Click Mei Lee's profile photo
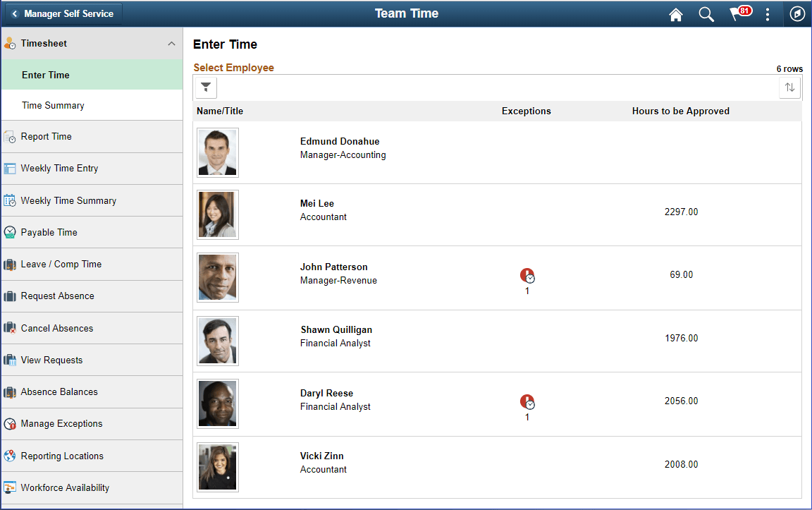812x510 pixels. coord(217,214)
